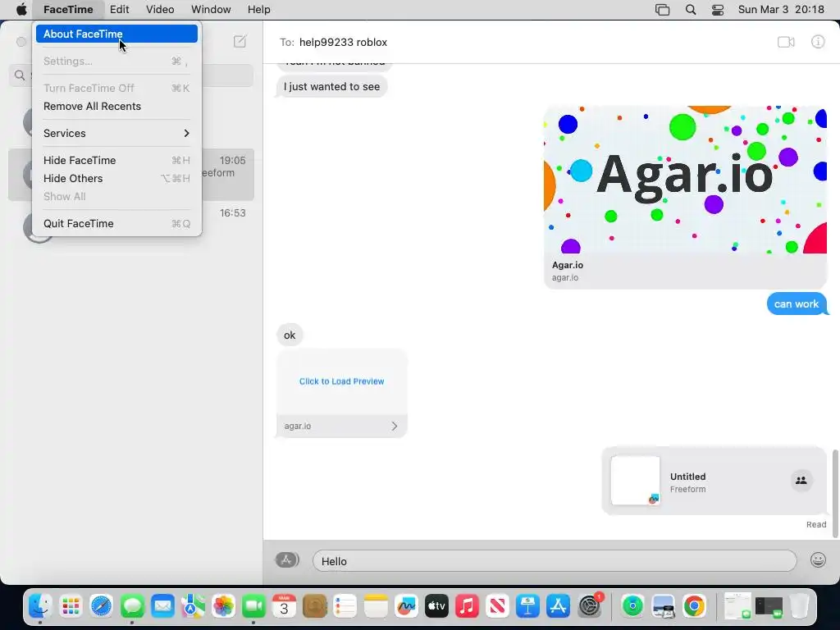Viewport: 840px width, 630px height.
Task: Click the minimized black window in the dock
Action: (x=769, y=606)
